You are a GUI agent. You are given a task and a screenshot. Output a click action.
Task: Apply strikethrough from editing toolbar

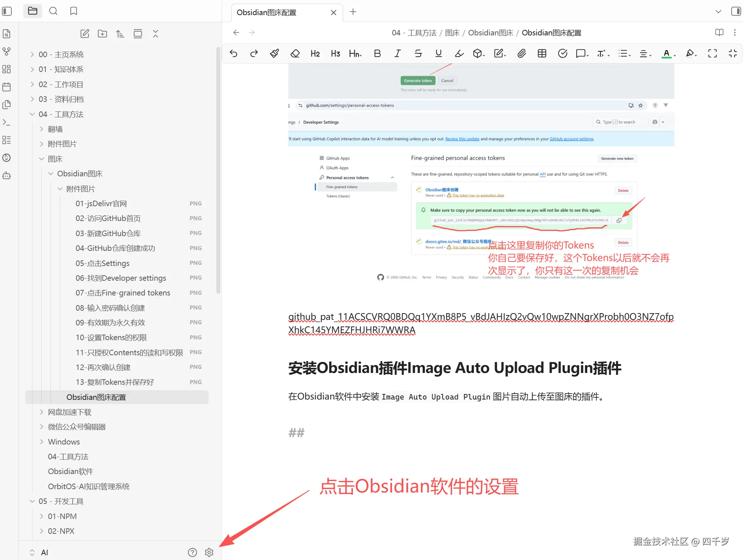click(418, 53)
